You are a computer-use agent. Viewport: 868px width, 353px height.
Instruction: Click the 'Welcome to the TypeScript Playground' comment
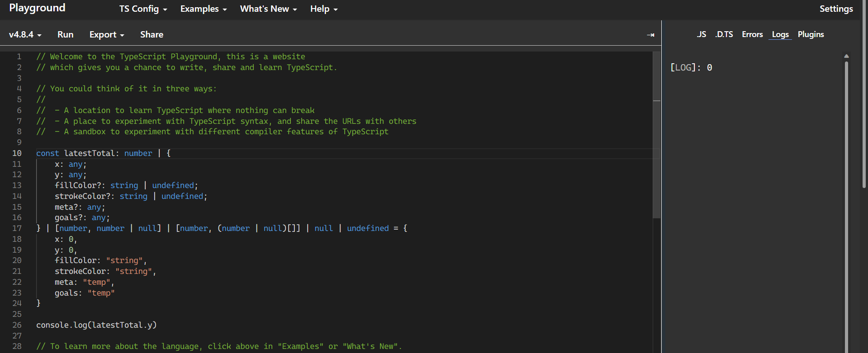pos(171,56)
